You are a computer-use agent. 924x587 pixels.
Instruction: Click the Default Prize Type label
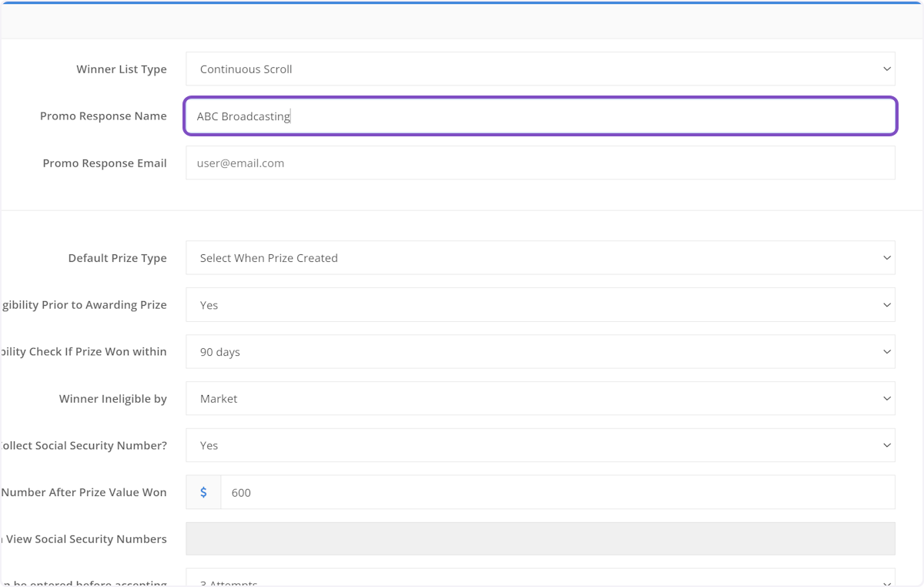117,257
